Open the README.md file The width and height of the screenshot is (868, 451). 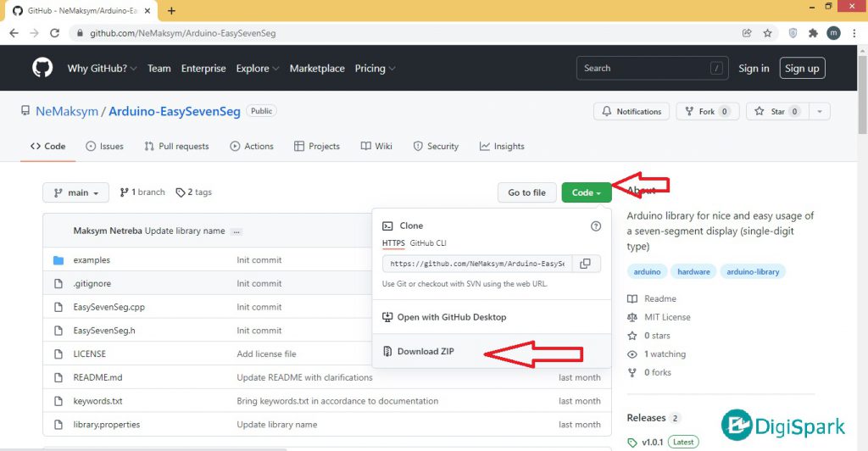(x=97, y=377)
